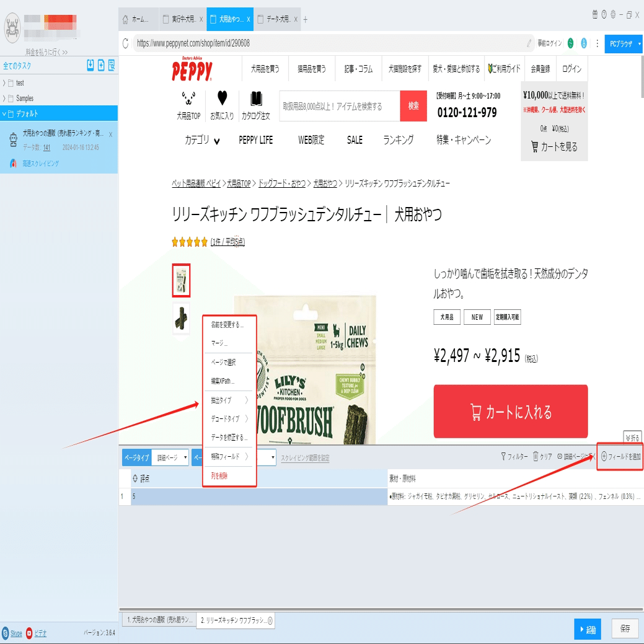Click the new task plus icon in sidebar
The image size is (644, 644).
pos(101,65)
